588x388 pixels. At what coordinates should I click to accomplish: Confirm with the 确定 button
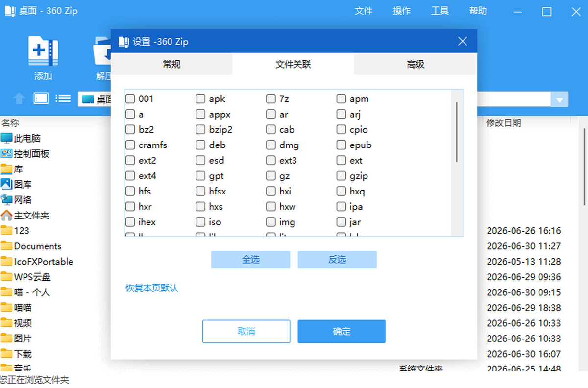342,332
